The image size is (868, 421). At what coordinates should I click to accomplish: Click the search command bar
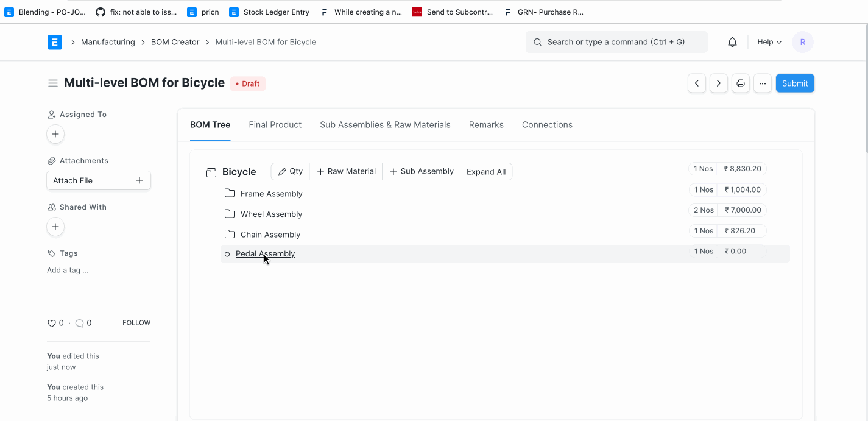pos(616,41)
